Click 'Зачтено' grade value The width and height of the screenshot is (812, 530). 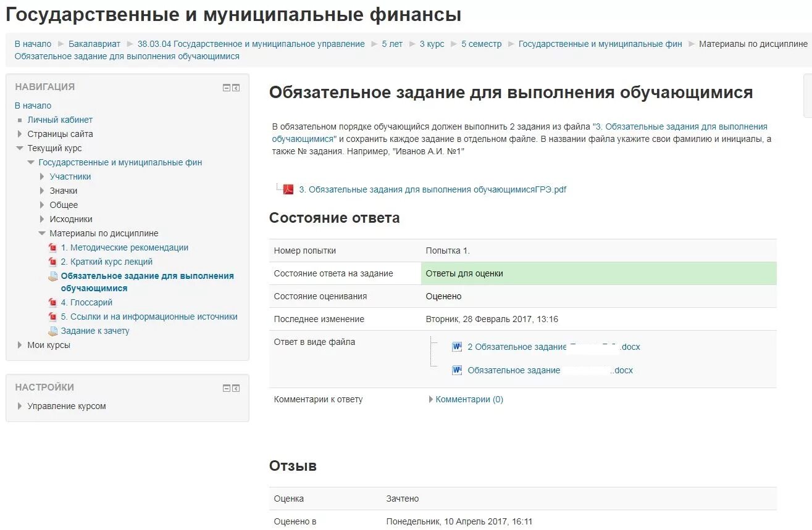coord(403,499)
